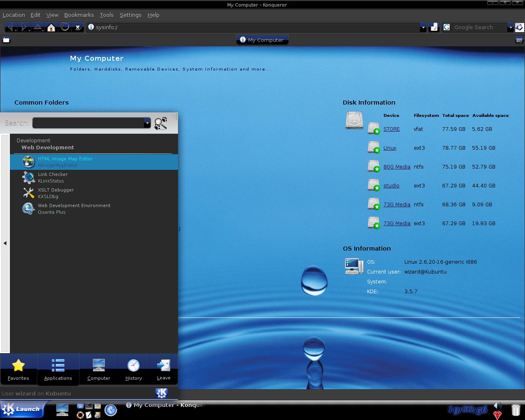Go back in the launcher with the left arrow
Image resolution: width=525 pixels, height=420 pixels.
[5, 243]
